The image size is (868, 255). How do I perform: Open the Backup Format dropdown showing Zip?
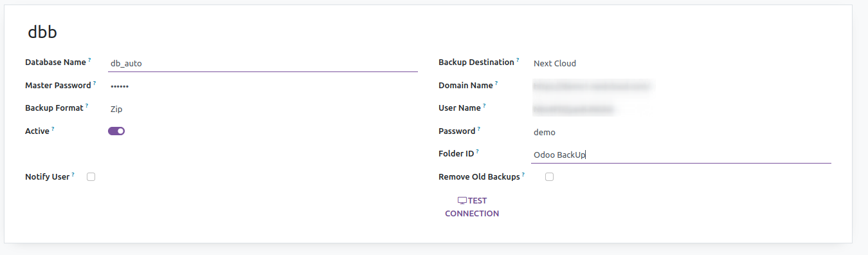[x=263, y=109]
